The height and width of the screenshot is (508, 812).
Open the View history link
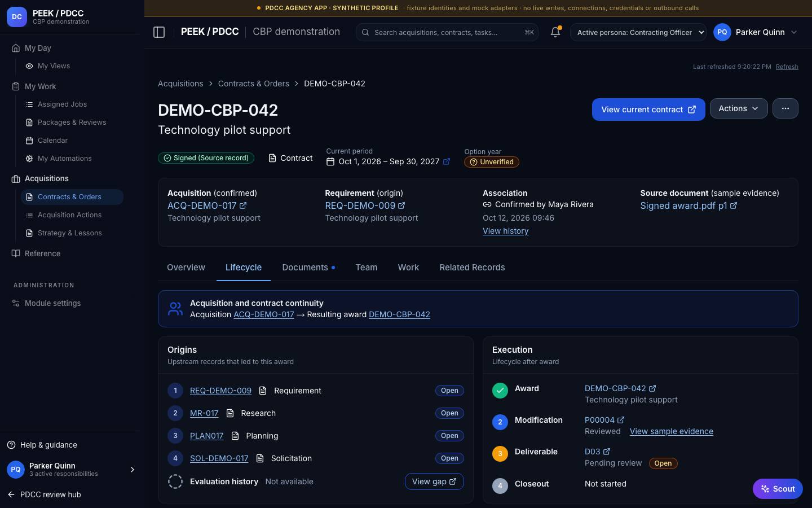[x=505, y=231]
